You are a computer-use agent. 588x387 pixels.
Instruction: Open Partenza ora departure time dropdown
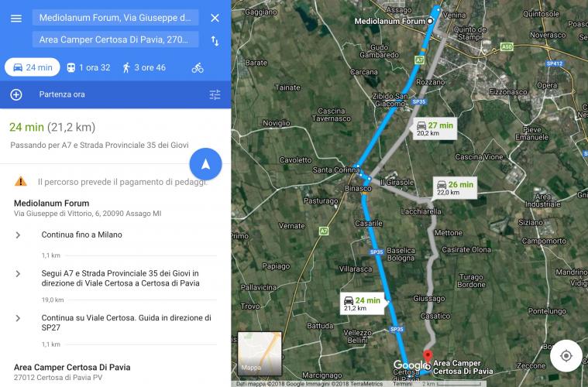(62, 94)
